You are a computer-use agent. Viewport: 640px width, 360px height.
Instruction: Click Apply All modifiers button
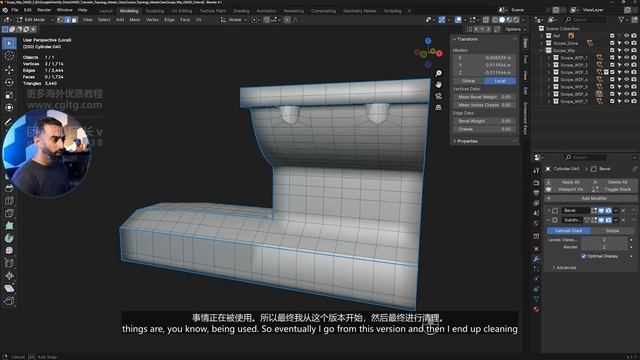click(x=567, y=182)
